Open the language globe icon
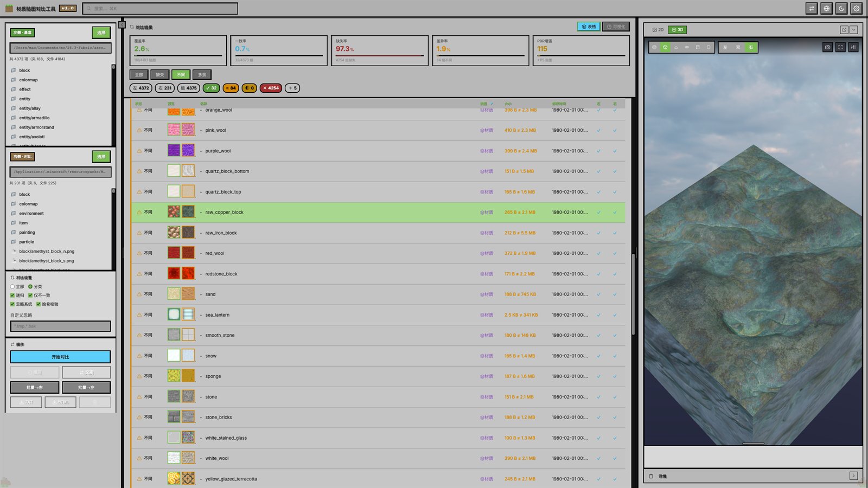Viewport: 868px width, 488px height. pyautogui.click(x=826, y=8)
